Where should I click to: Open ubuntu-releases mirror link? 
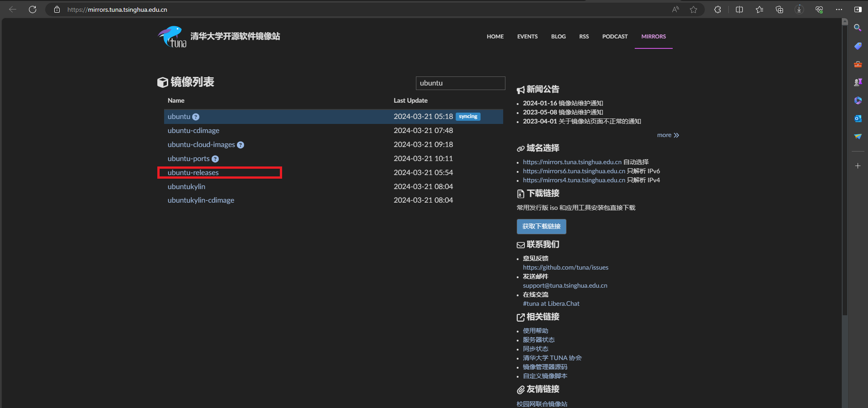tap(193, 173)
